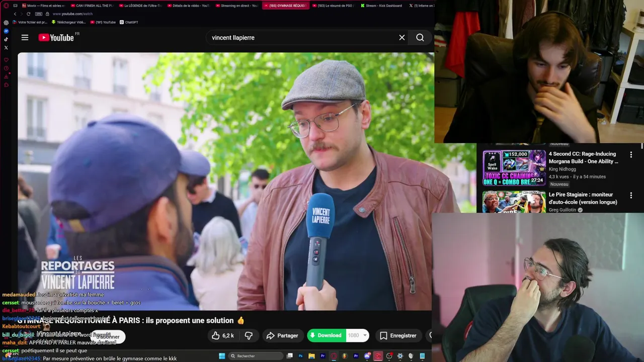Screen dimensions: 644x362
Task: Open the Windows Start menu
Action: 222,356
